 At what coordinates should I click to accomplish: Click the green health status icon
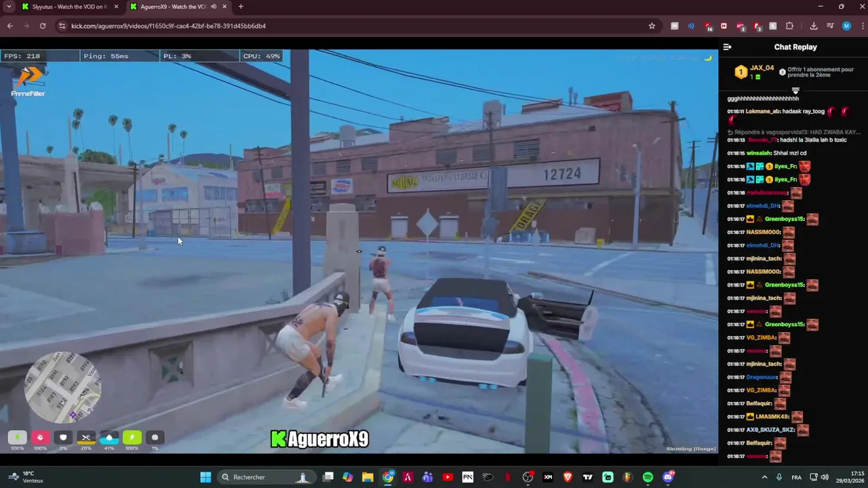coord(17,438)
